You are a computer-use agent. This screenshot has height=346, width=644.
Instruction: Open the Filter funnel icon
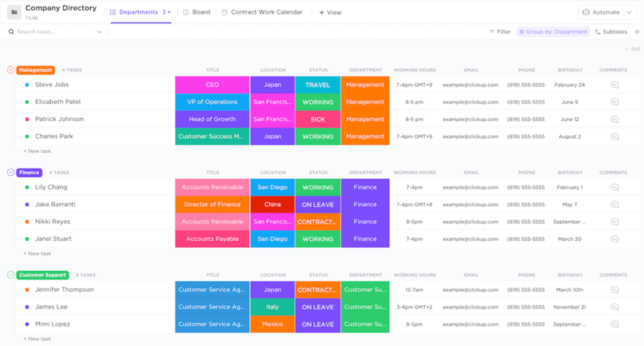491,32
